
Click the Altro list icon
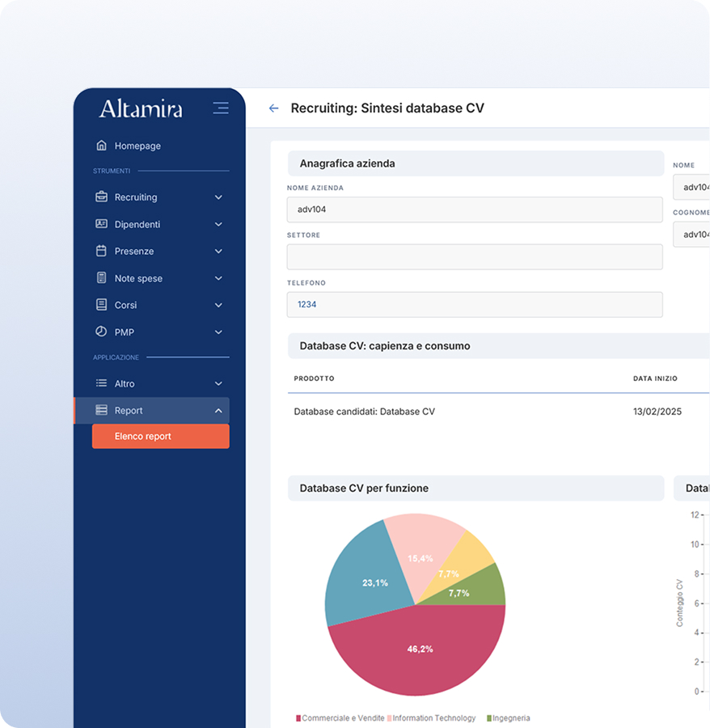point(104,383)
